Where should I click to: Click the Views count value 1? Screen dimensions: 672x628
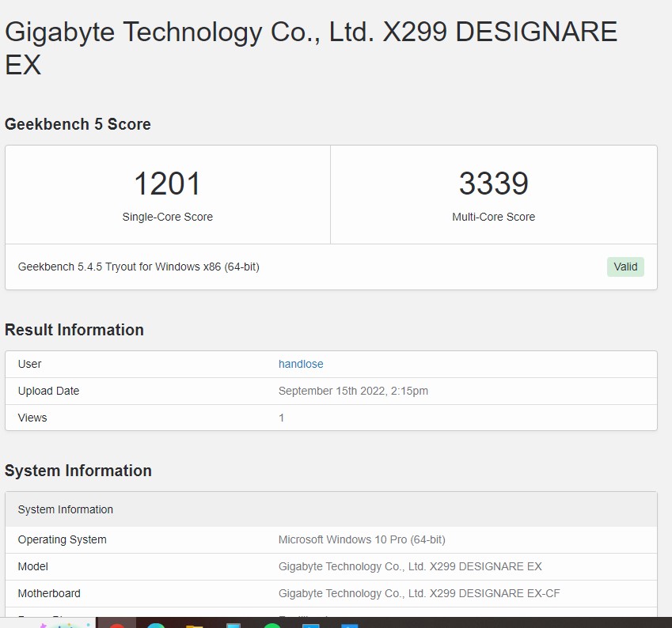click(x=281, y=418)
